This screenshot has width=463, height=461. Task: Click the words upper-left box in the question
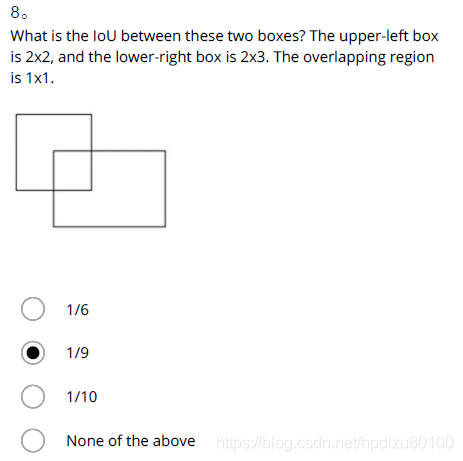coord(389,37)
